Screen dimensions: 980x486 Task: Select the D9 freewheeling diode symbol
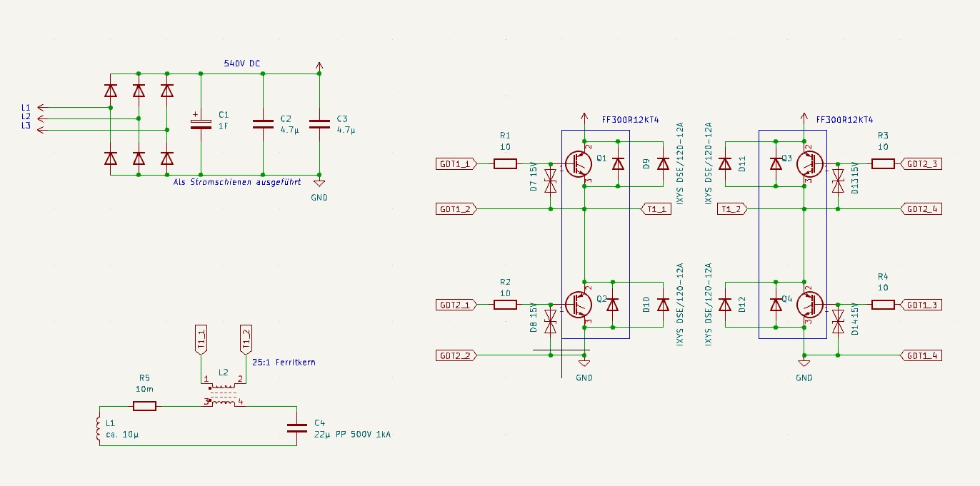pyautogui.click(x=663, y=164)
